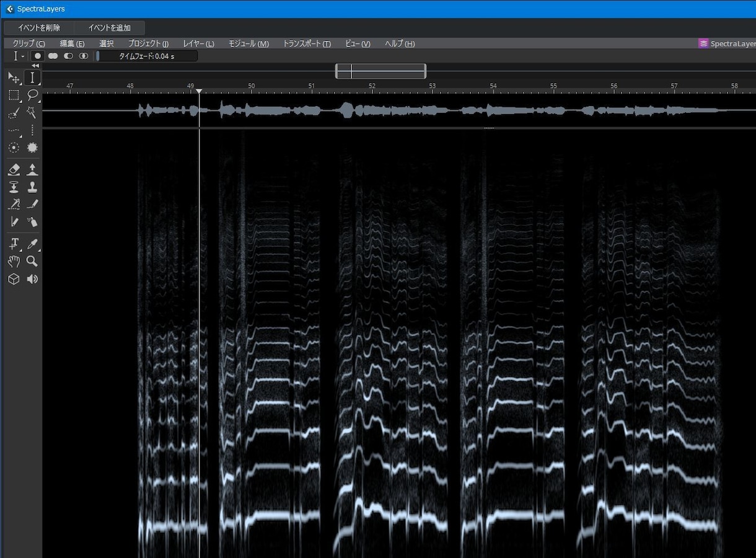756x558 pixels.
Task: Open the レイヤー (L) menu
Action: point(198,43)
